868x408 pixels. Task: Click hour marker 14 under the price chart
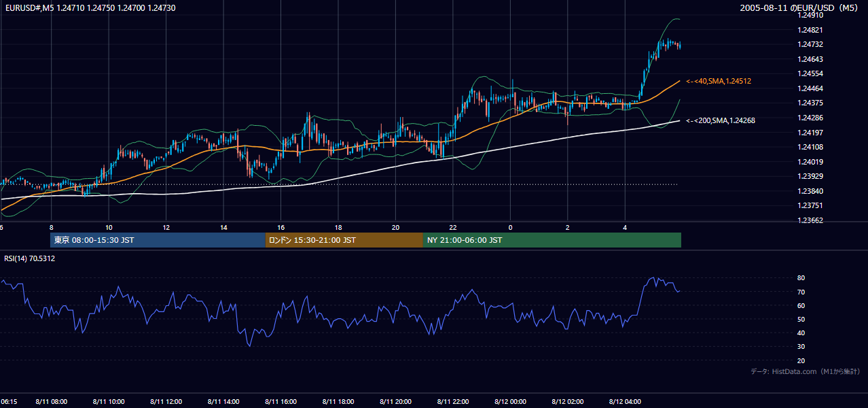[223, 228]
